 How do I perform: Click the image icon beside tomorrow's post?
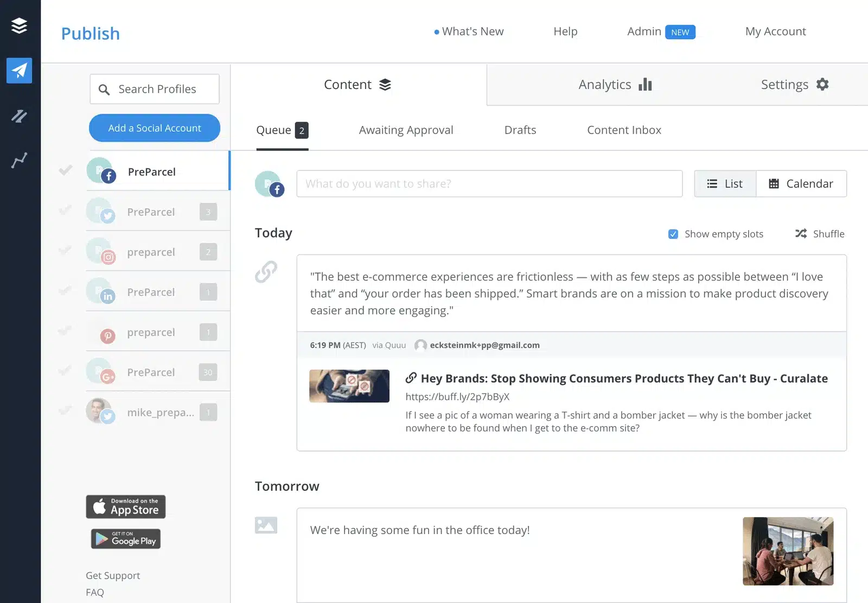[266, 525]
